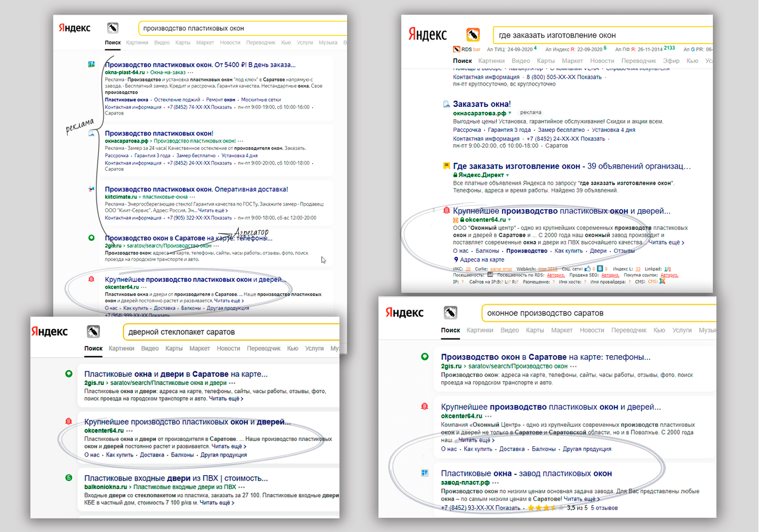
Task: Expand 'Читать ещё' in the balkoniokna.ru snippet
Action: click(x=217, y=503)
